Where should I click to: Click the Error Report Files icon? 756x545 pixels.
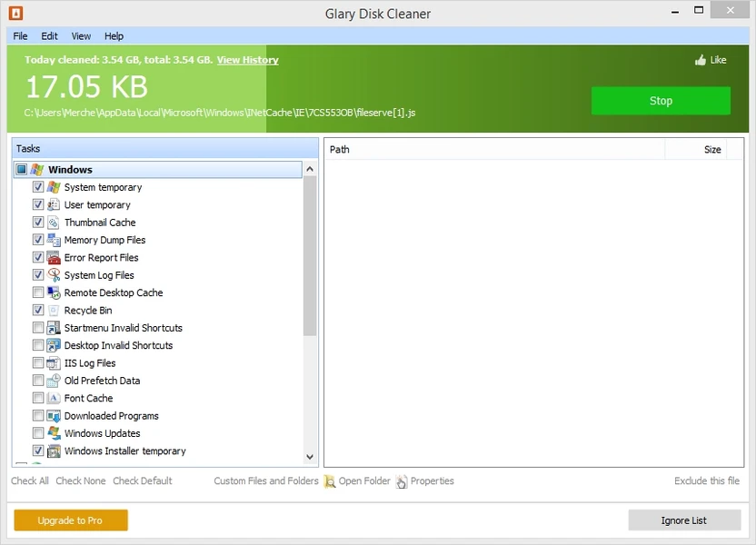[x=54, y=257]
